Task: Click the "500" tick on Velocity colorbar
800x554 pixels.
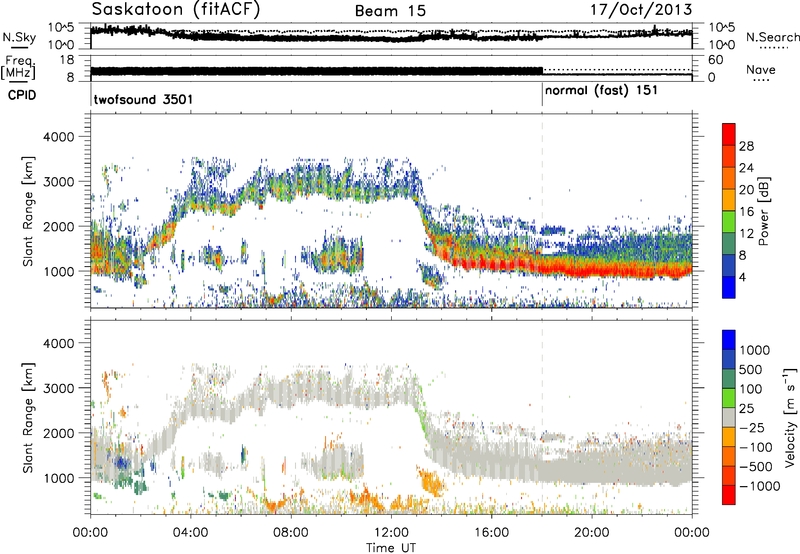Action: (x=751, y=369)
